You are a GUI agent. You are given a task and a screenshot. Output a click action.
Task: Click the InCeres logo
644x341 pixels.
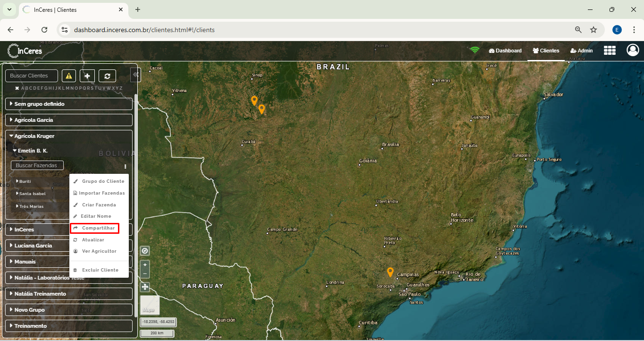(x=25, y=50)
